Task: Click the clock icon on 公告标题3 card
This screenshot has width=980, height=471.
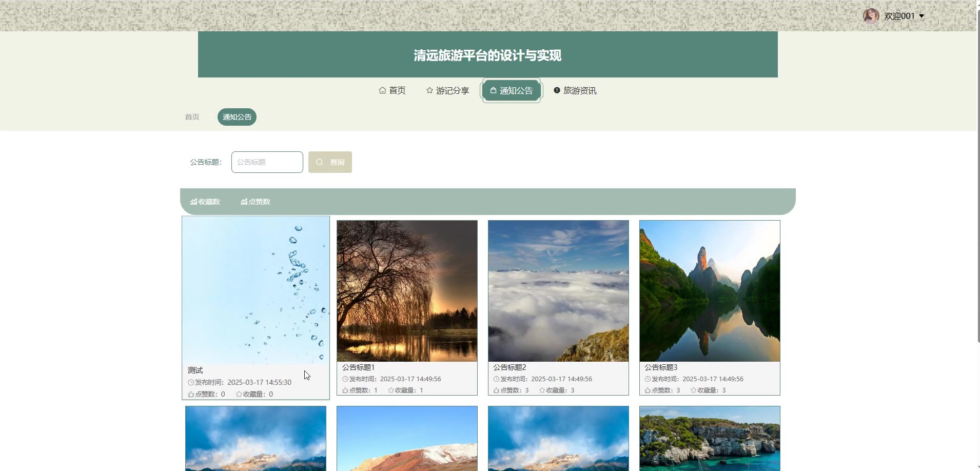Action: (648, 379)
